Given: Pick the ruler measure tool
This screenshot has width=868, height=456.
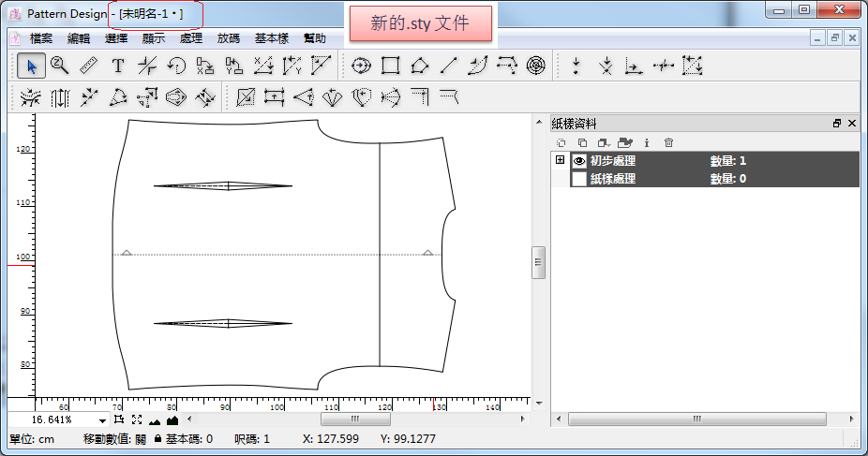Looking at the screenshot, I should [89, 66].
